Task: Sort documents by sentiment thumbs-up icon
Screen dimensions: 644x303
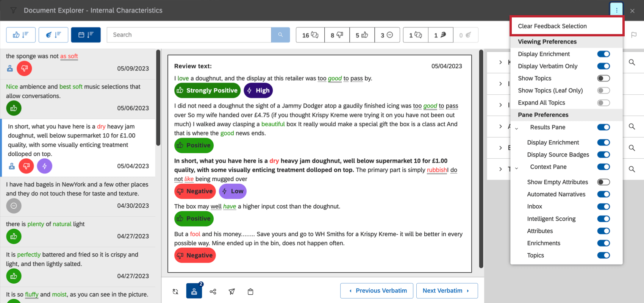Action: [21, 35]
